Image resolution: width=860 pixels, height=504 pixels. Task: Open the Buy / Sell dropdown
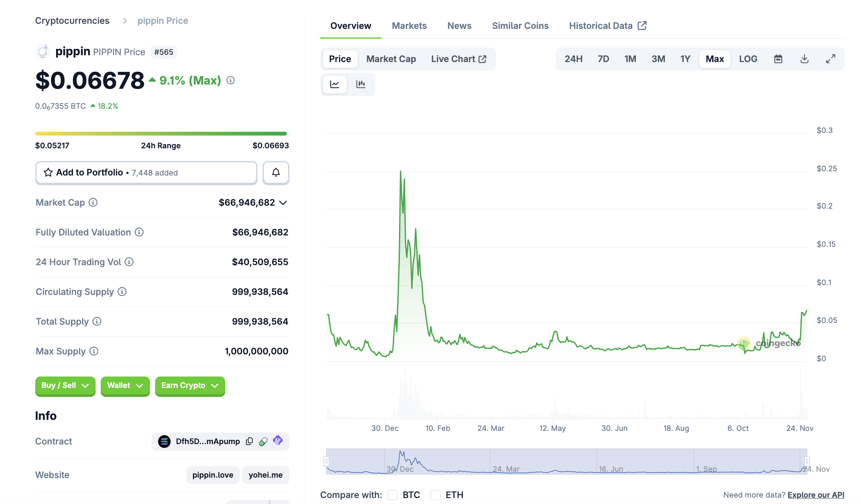tap(65, 385)
